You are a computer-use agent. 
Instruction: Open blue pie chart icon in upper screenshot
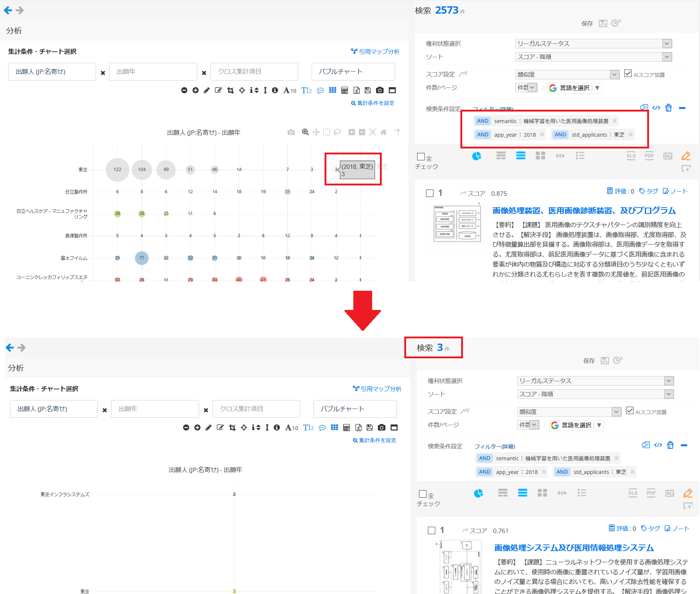477,156
